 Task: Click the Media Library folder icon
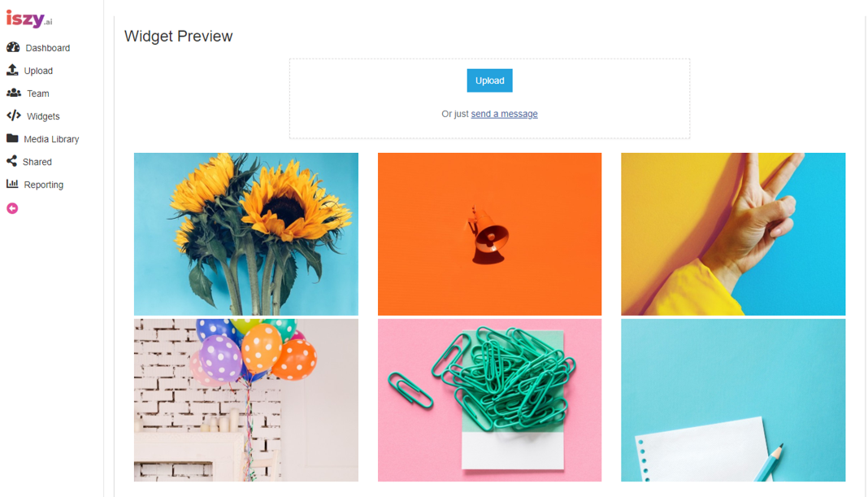[12, 138]
